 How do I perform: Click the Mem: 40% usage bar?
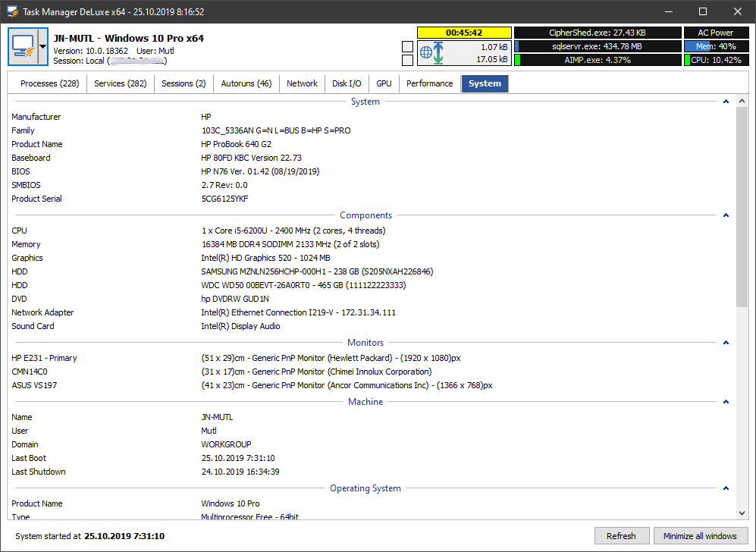pos(716,46)
